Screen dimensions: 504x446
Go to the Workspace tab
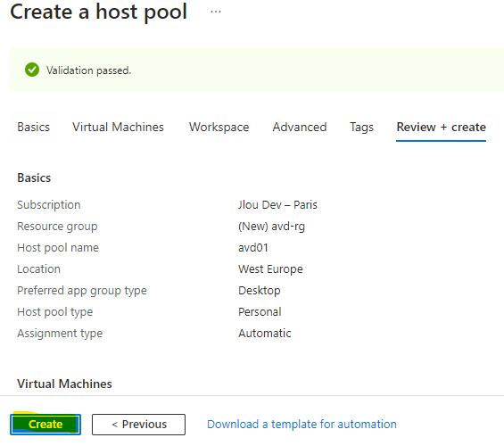click(219, 128)
